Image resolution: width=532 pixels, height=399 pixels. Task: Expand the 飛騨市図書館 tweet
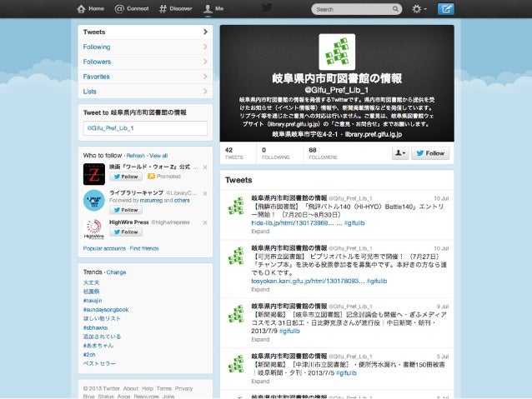[x=260, y=232]
